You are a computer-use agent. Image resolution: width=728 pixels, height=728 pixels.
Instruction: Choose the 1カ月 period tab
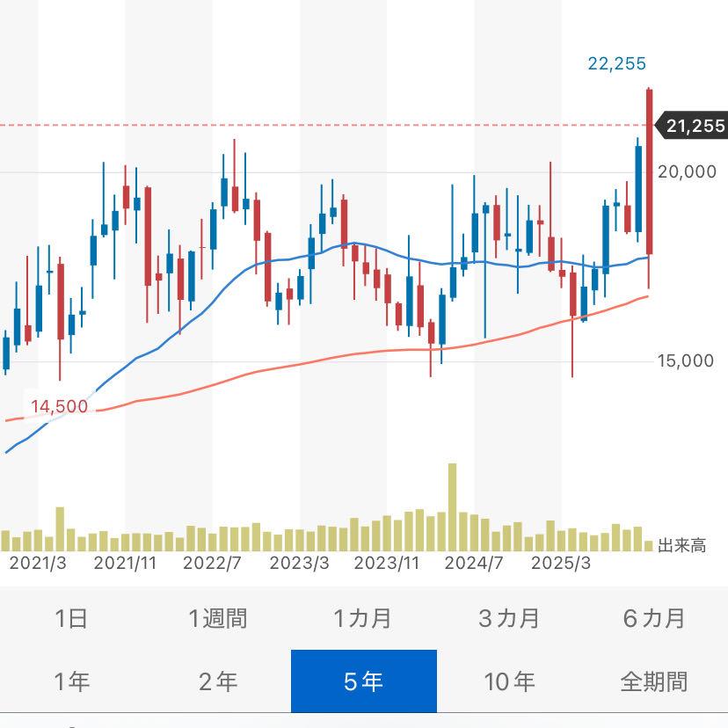pyautogui.click(x=363, y=618)
